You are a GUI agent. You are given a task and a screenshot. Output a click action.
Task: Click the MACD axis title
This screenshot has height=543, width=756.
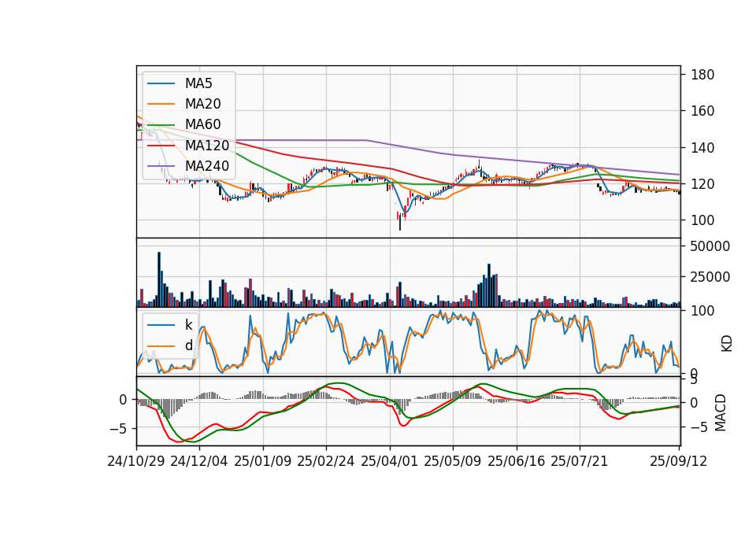pyautogui.click(x=721, y=412)
